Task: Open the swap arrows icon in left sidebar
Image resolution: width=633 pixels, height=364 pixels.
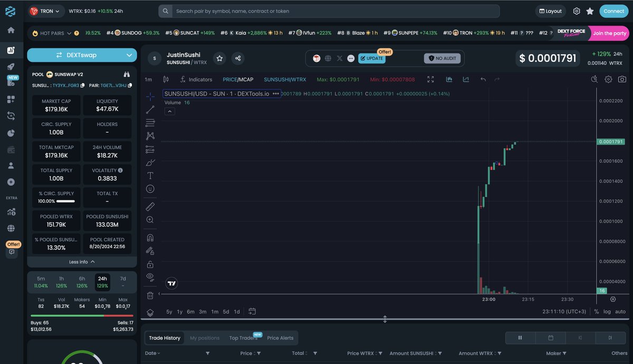Action: coord(11,116)
